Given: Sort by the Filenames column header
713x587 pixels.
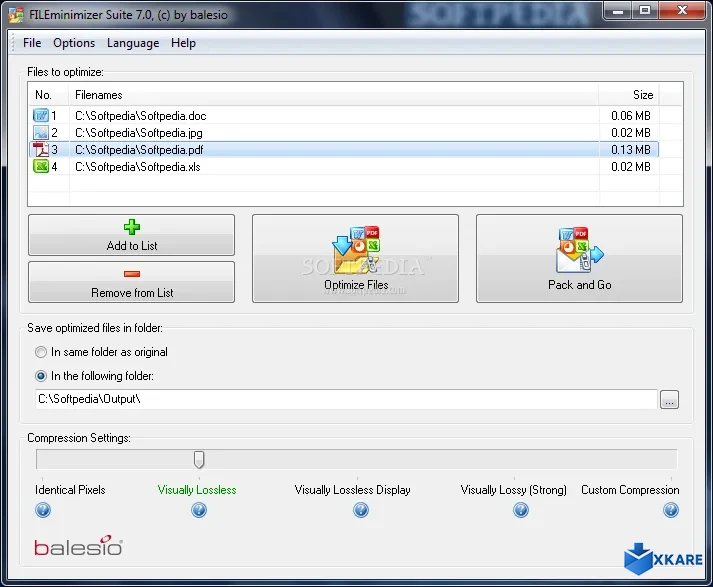Looking at the screenshot, I should [334, 95].
